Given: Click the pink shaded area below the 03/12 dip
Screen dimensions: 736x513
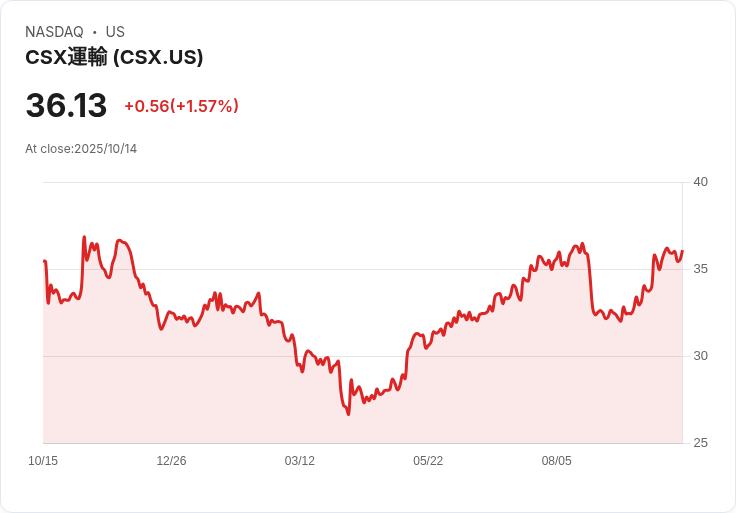Looking at the screenshot, I should click(x=300, y=410).
